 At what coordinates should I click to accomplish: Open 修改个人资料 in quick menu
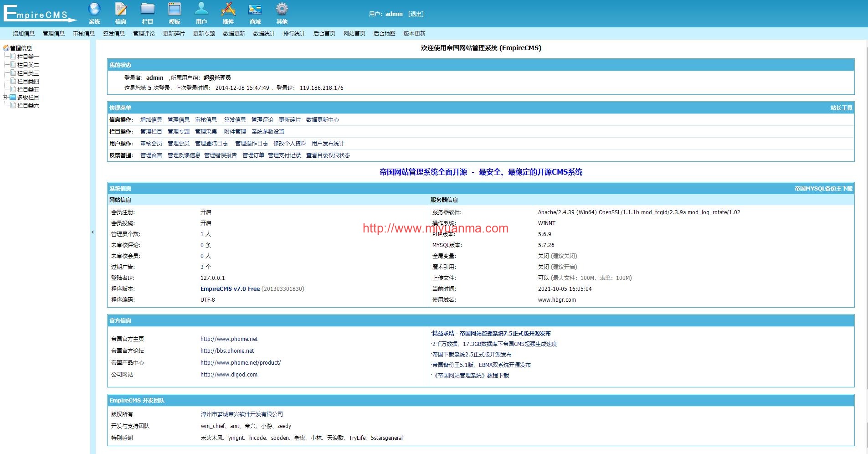click(290, 144)
